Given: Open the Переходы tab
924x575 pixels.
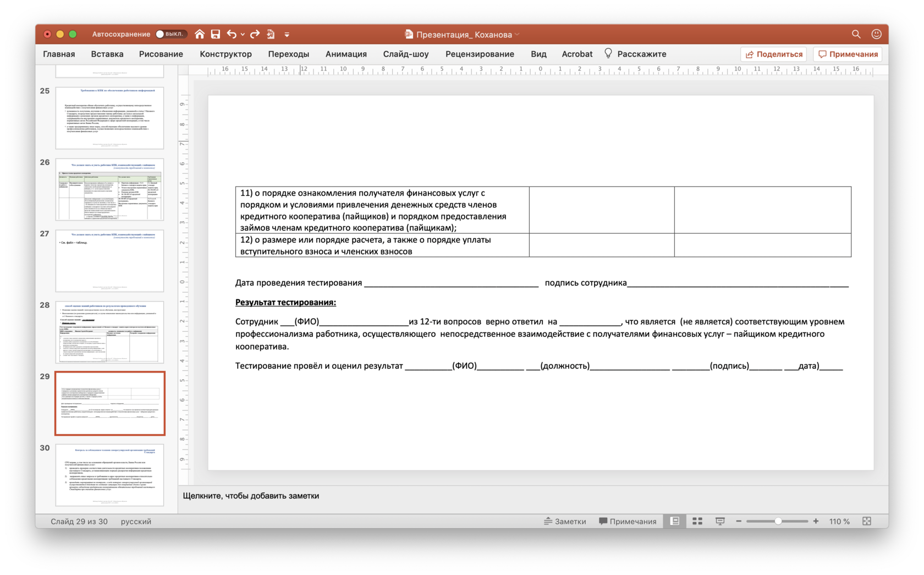Looking at the screenshot, I should tap(289, 54).
